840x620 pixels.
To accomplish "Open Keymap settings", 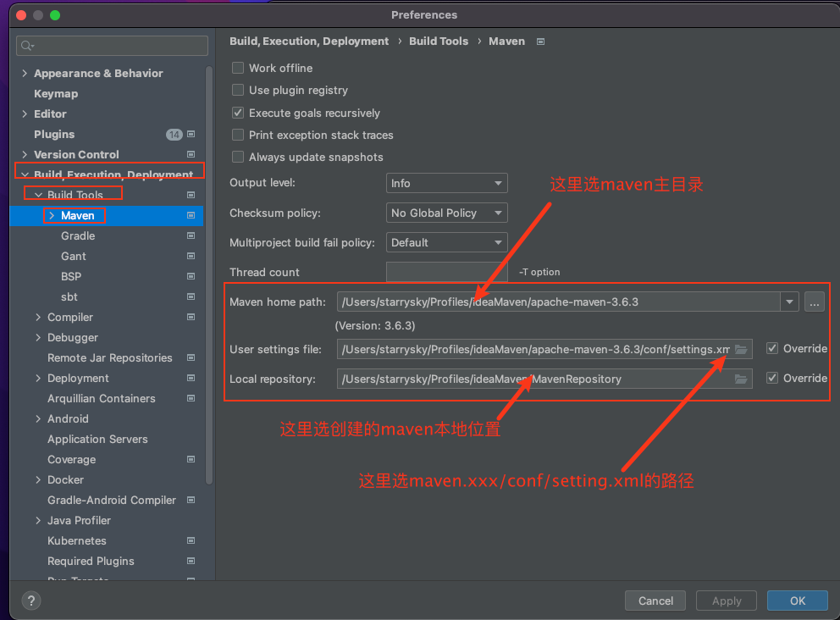I will click(x=56, y=94).
